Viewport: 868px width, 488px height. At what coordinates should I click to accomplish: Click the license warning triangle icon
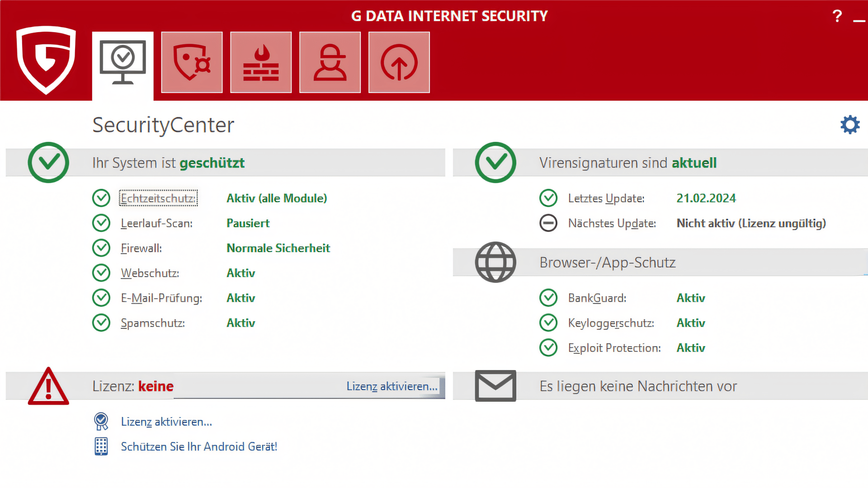tap(48, 386)
